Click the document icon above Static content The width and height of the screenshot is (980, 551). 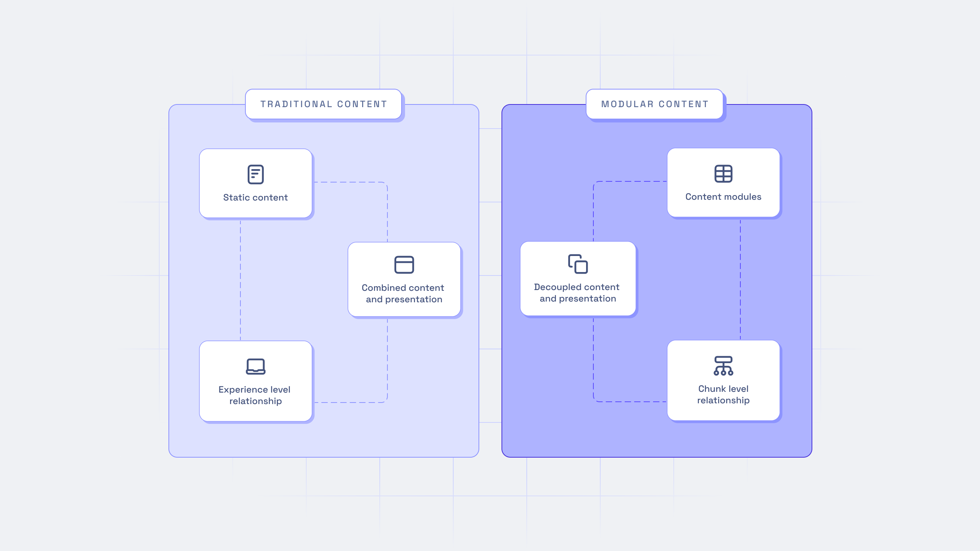pyautogui.click(x=255, y=174)
